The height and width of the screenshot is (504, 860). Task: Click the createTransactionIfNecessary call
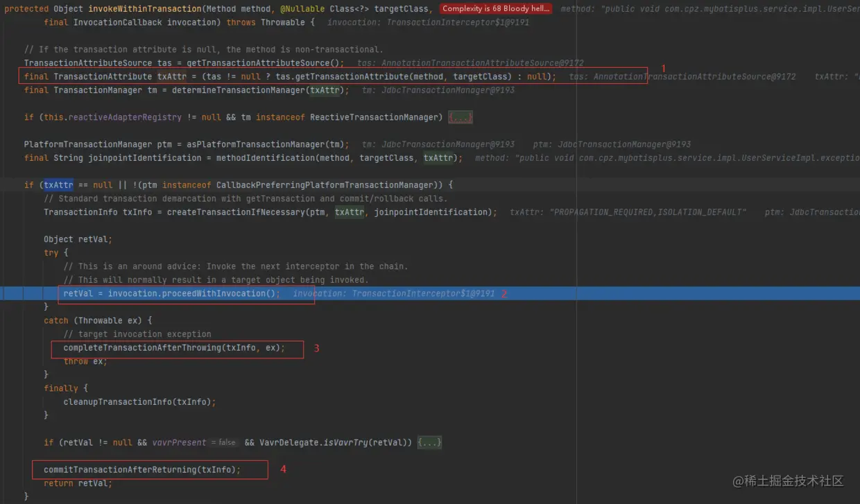click(x=236, y=212)
